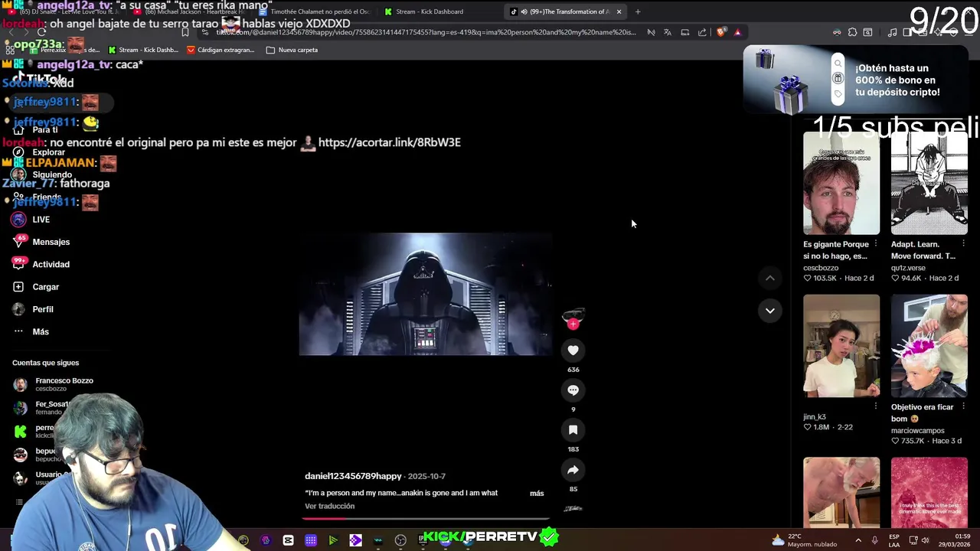Click 'Ver traducción' under caption

329,506
